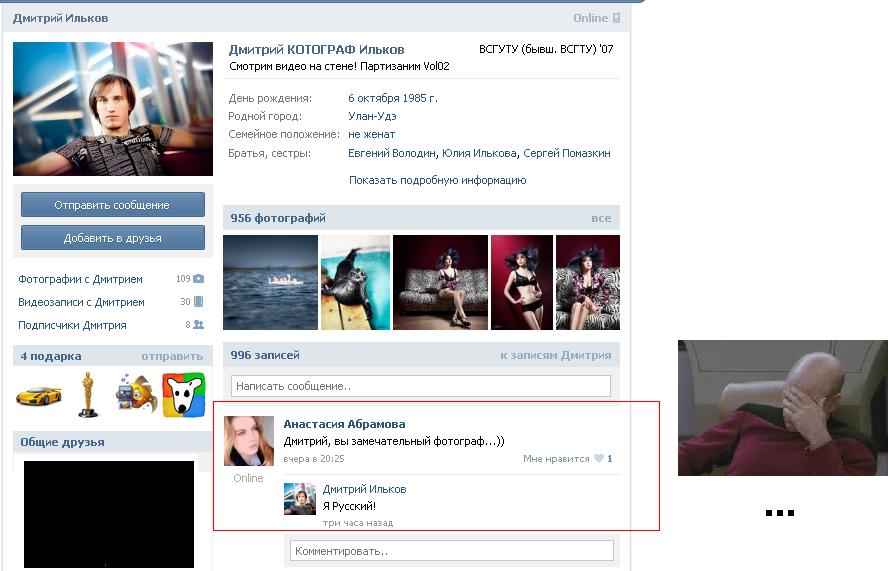The height and width of the screenshot is (571, 888).
Task: Click the golden Oscar statuette gift
Action: click(x=87, y=395)
